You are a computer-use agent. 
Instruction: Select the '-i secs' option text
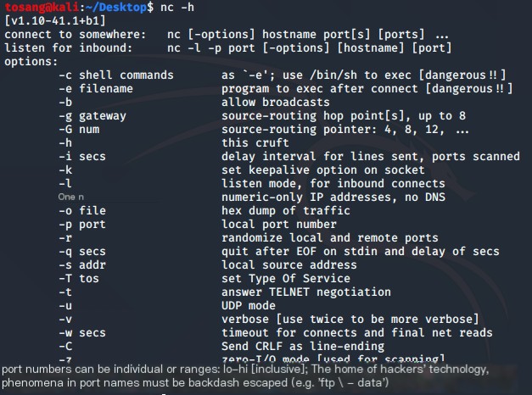tap(82, 156)
